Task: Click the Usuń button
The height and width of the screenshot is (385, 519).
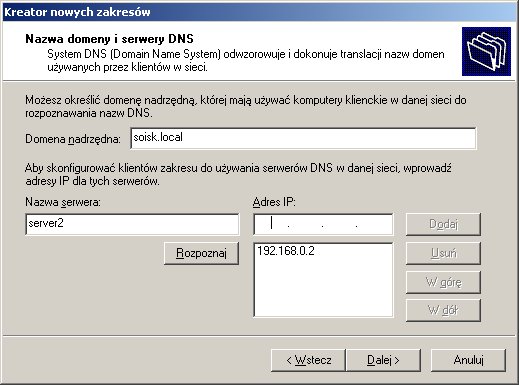Action: (443, 253)
